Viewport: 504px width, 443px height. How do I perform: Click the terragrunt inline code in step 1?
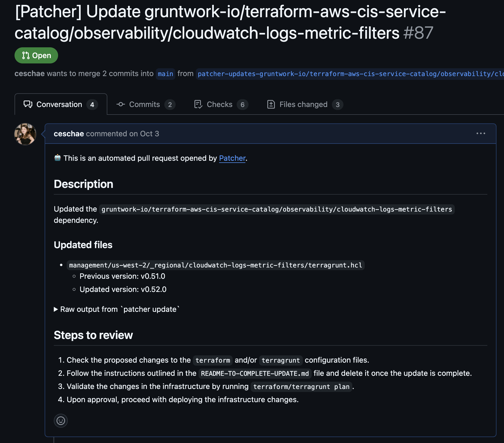coord(281,360)
